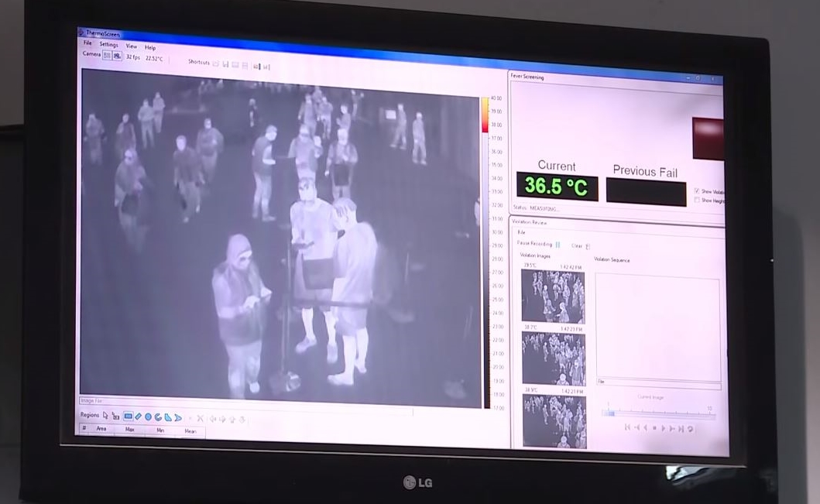Pick the line region drawing tool
The width and height of the screenshot is (820, 504).
point(138,417)
